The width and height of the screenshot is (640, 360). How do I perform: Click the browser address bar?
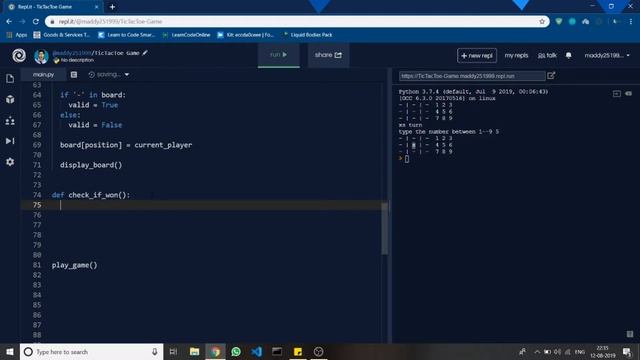click(297, 22)
